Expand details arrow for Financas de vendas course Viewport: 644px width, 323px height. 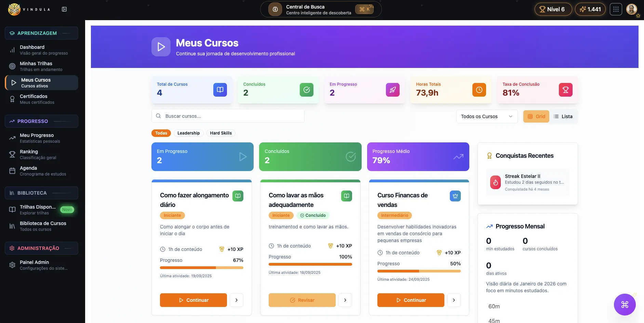[454, 300]
